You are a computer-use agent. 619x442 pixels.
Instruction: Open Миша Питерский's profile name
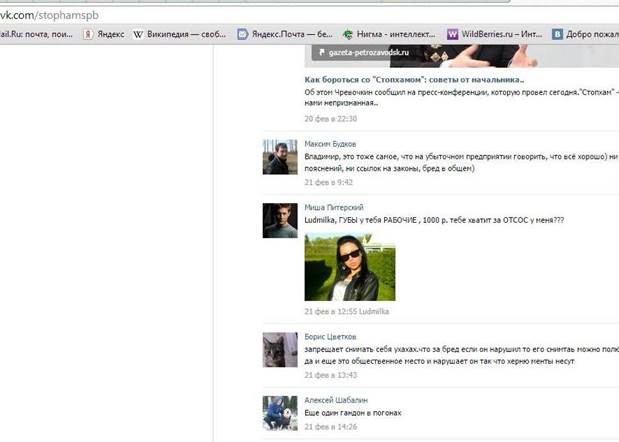(334, 207)
